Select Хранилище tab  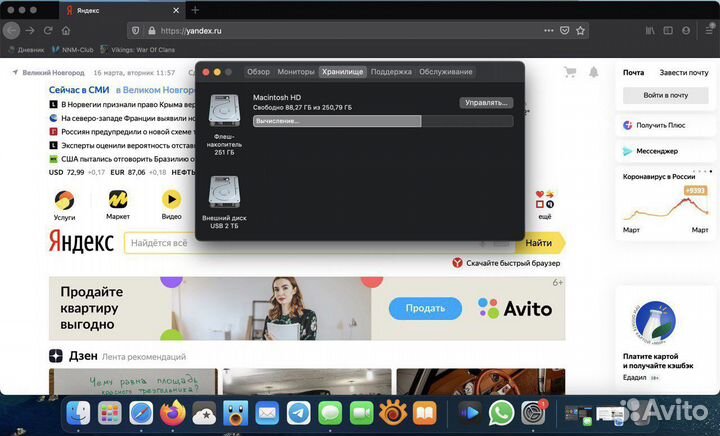[x=343, y=72]
